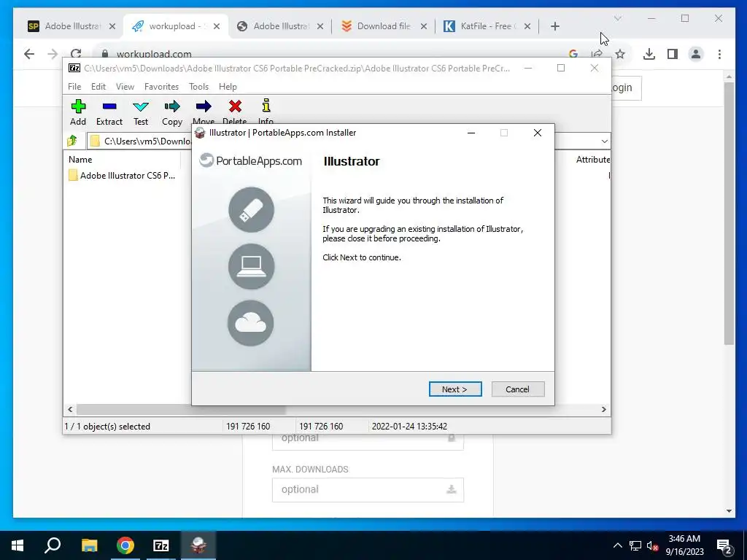Switch to Chrome on the taskbar
This screenshot has width=747, height=560.
pos(125,545)
